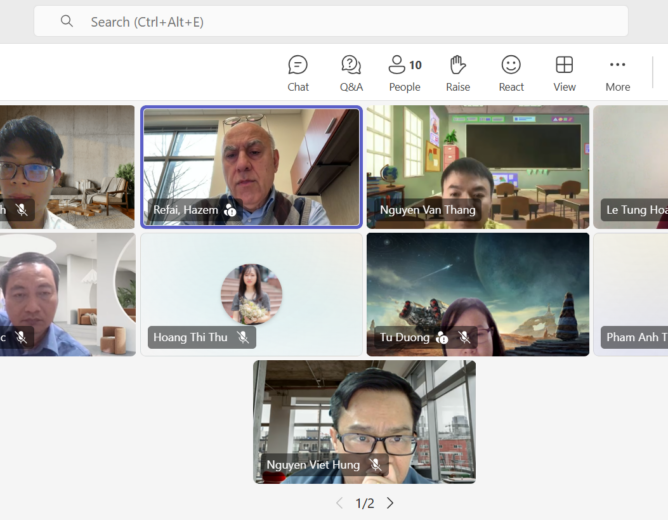This screenshot has width=668, height=520.
Task: Type in the Search box
Action: coord(340,21)
